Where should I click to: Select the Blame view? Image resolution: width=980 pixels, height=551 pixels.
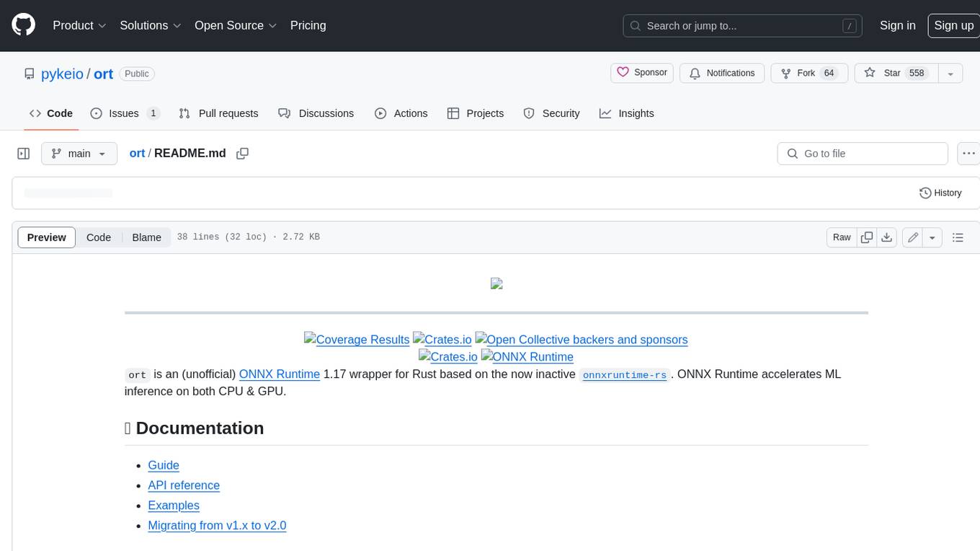point(146,237)
